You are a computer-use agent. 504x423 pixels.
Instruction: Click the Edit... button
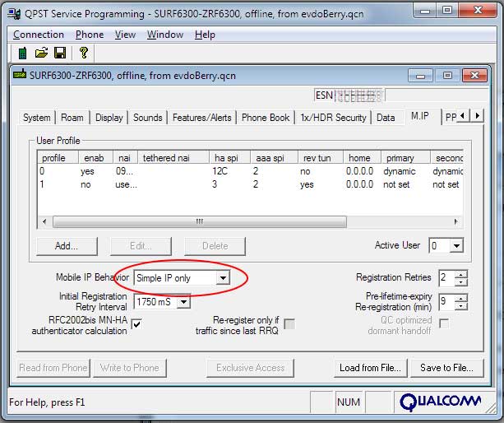tap(141, 246)
